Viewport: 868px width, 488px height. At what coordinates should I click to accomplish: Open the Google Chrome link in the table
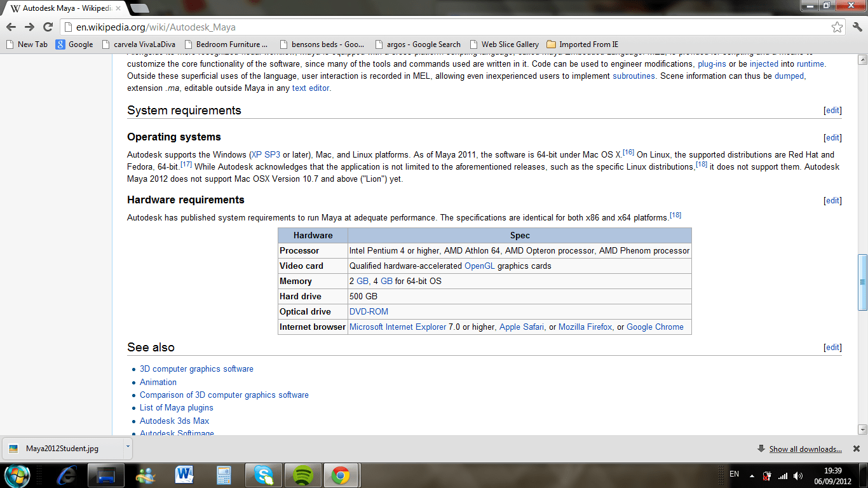click(655, 327)
